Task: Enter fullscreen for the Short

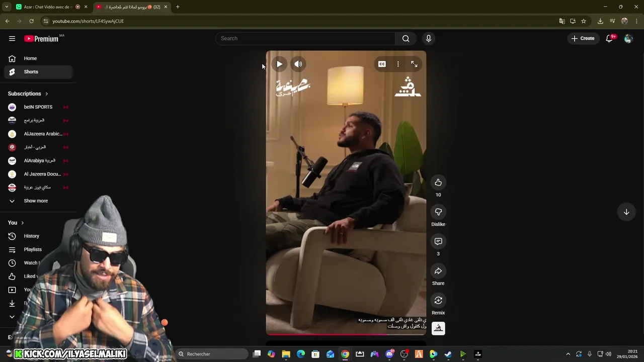Action: 414,64
